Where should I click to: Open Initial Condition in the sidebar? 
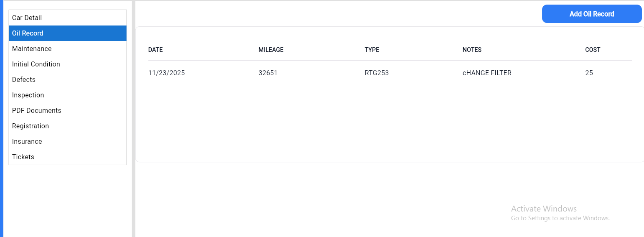(x=36, y=64)
